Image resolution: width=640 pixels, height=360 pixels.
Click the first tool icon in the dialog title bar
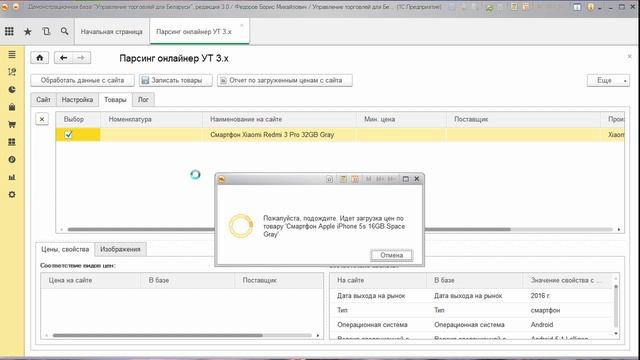pos(329,179)
